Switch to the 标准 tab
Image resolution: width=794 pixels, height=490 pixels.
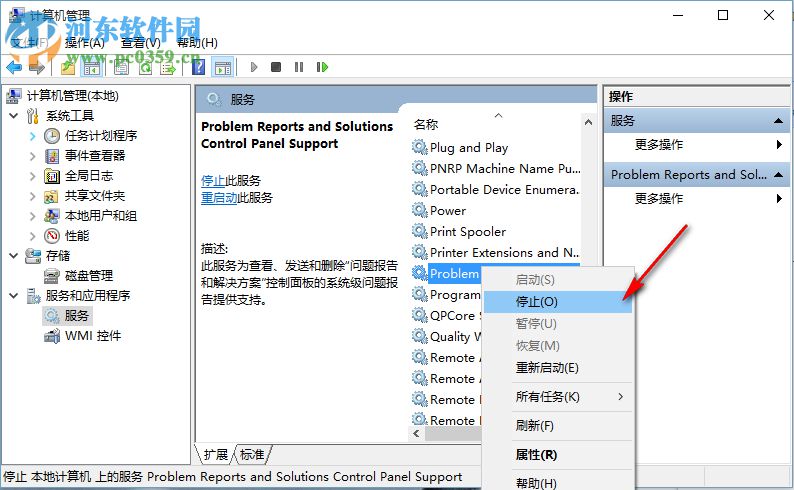point(252,455)
